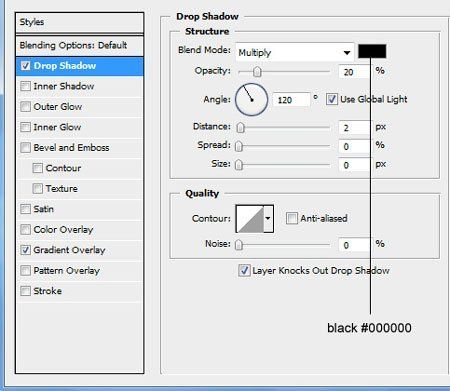
Task: Click the Spread slider handle
Action: 239,146
